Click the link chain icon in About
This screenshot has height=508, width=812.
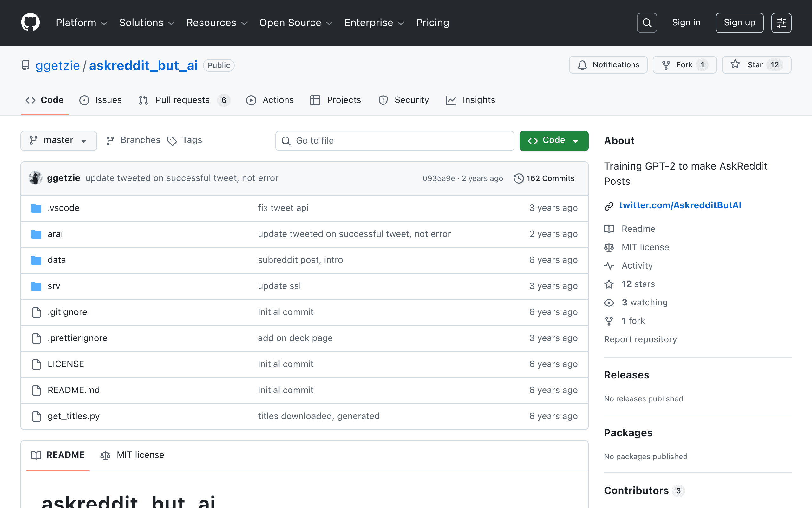609,206
